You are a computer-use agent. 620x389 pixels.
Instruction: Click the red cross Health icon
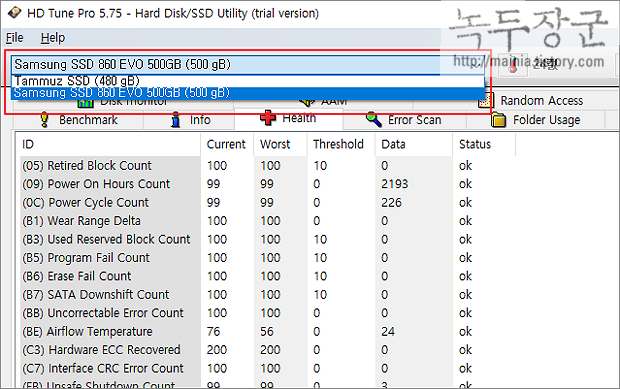[x=268, y=118]
